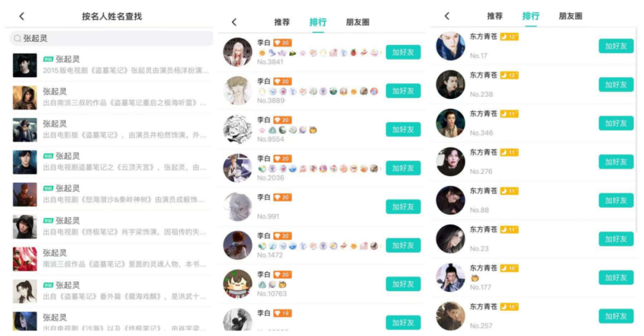Tap the yellow level 12 badge of 东方青苍 No.17
Image resolution: width=644 pixels, height=336 pixels.
pos(509,36)
